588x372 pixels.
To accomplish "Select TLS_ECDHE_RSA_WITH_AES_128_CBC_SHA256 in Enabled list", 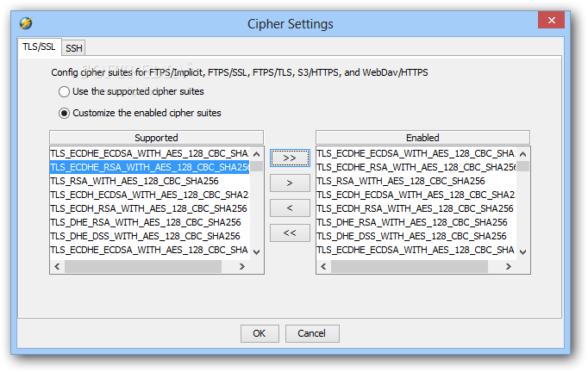I will point(416,167).
